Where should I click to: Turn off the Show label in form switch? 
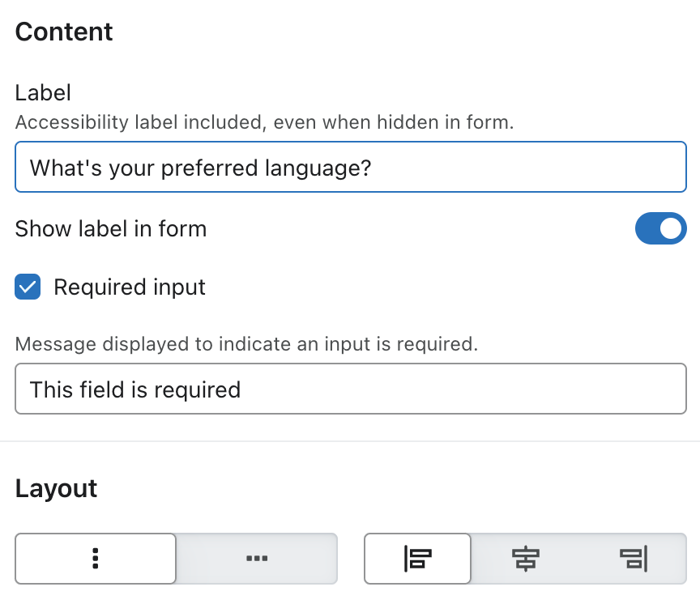pos(660,229)
